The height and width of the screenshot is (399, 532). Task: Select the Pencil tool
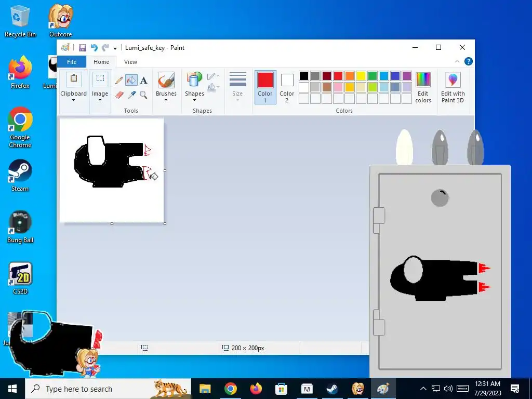pos(119,81)
